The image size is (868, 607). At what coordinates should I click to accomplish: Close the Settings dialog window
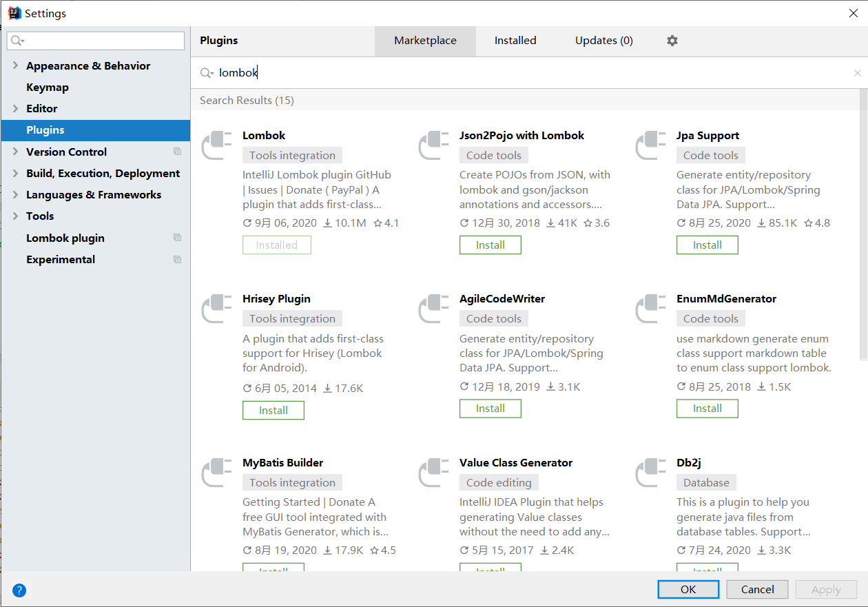point(854,13)
